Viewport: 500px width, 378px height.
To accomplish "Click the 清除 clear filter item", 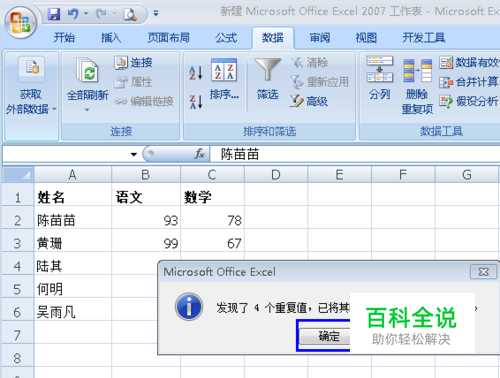I will pos(309,62).
